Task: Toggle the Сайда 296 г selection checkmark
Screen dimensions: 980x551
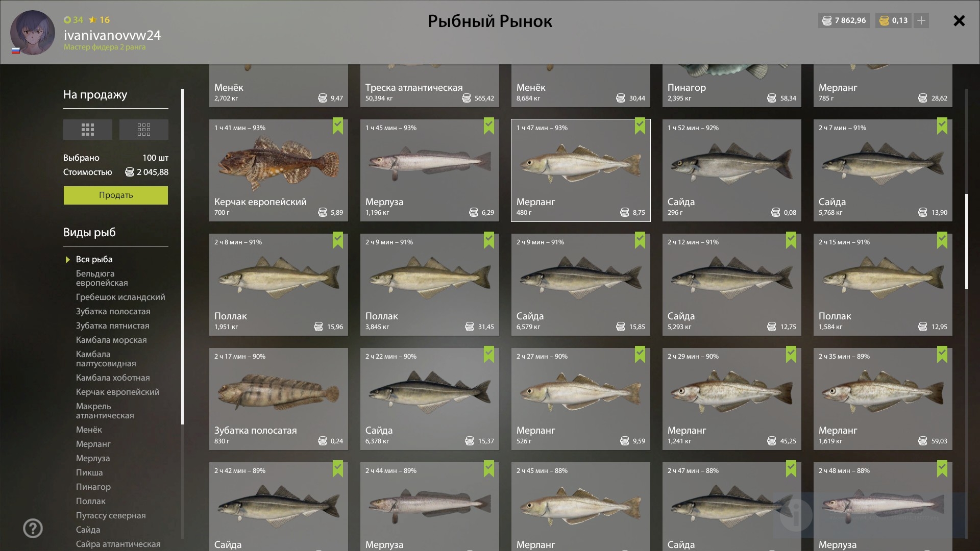Action: [791, 126]
